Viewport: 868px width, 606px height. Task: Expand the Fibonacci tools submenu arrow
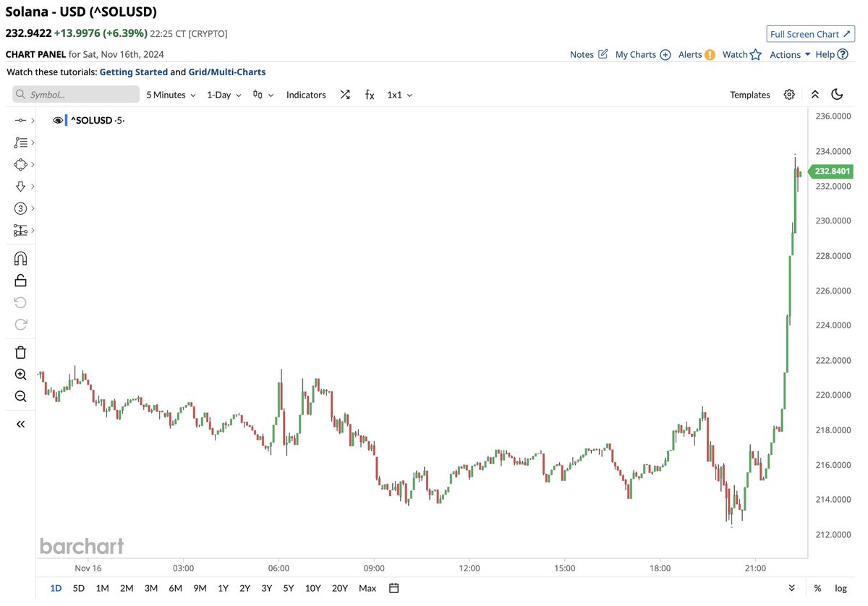pyautogui.click(x=33, y=142)
